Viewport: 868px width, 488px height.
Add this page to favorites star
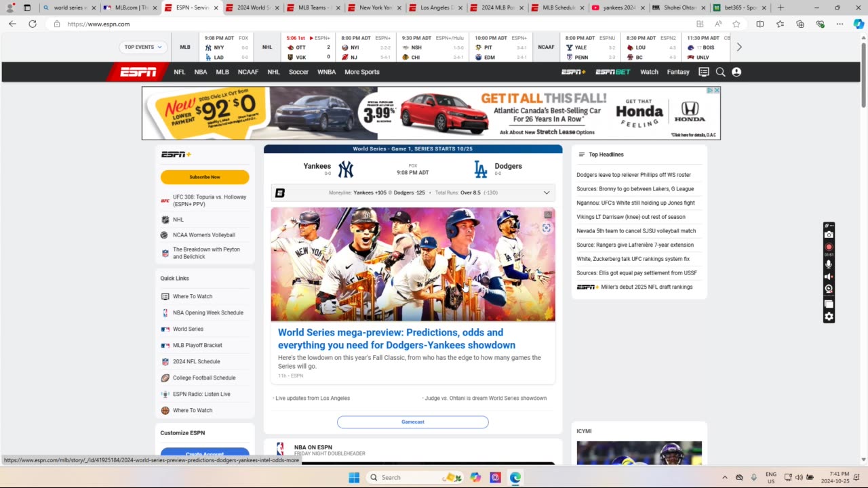pos(736,24)
